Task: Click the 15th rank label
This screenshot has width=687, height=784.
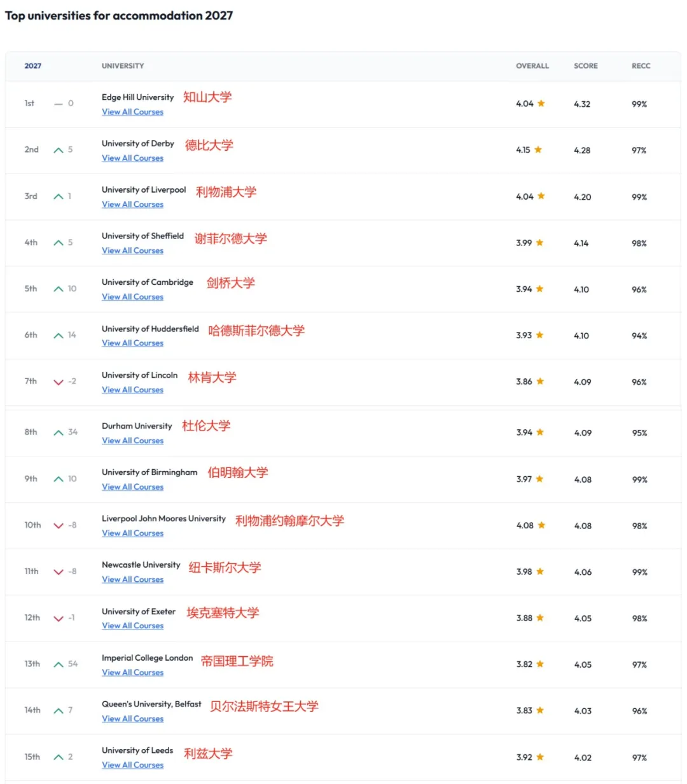Action: (32, 757)
